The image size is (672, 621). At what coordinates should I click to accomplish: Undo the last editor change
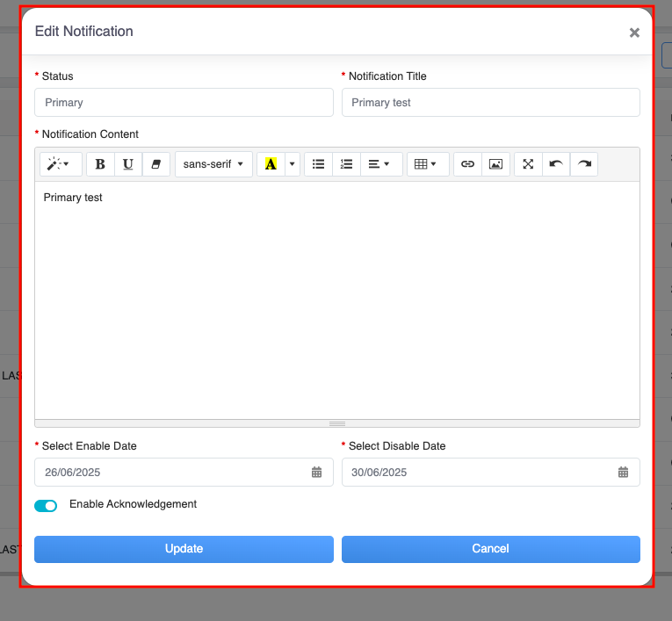[x=556, y=164]
